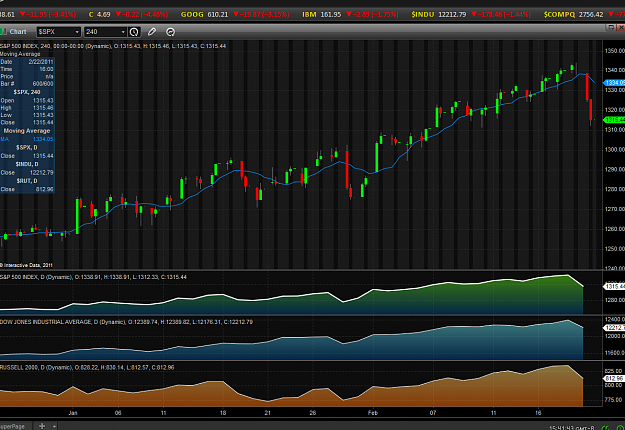Click the Chart window title label

(x=18, y=31)
